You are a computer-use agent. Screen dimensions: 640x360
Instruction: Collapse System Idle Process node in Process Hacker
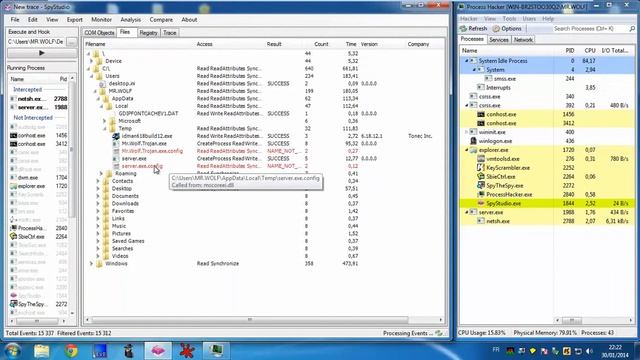467,61
